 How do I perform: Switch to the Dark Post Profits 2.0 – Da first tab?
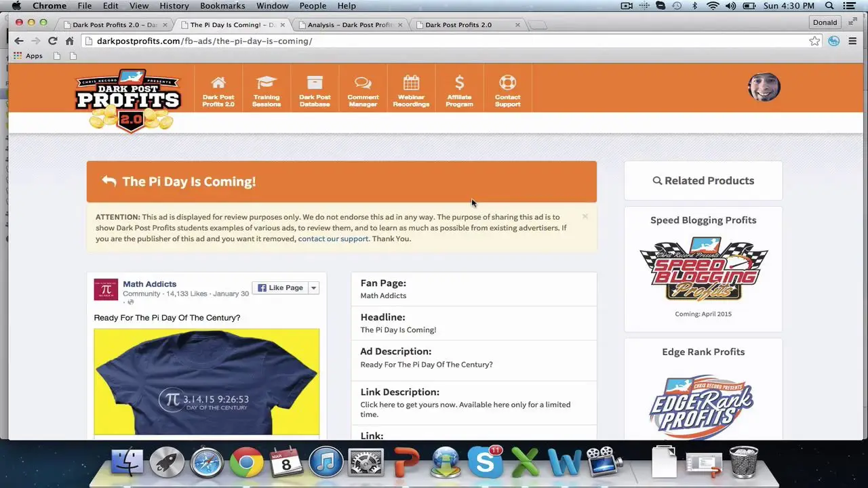[x=114, y=24]
